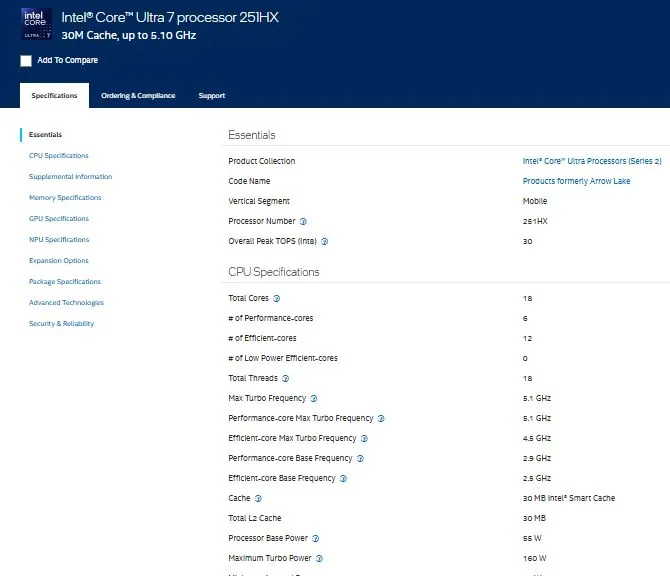Image resolution: width=670 pixels, height=576 pixels.
Task: Click the '# of Low Power Efficient-cores' label
Action: click(x=283, y=358)
